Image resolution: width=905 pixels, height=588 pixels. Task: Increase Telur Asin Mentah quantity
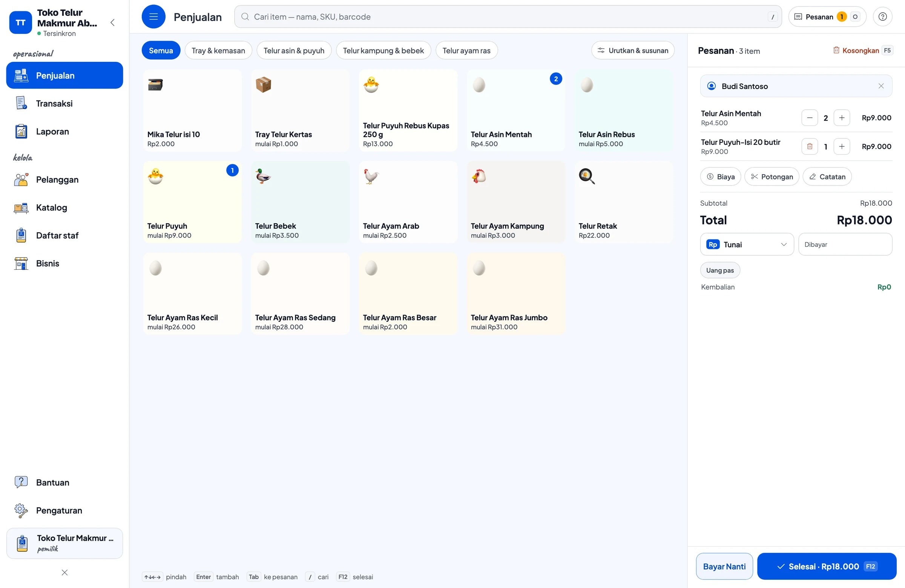pyautogui.click(x=842, y=118)
